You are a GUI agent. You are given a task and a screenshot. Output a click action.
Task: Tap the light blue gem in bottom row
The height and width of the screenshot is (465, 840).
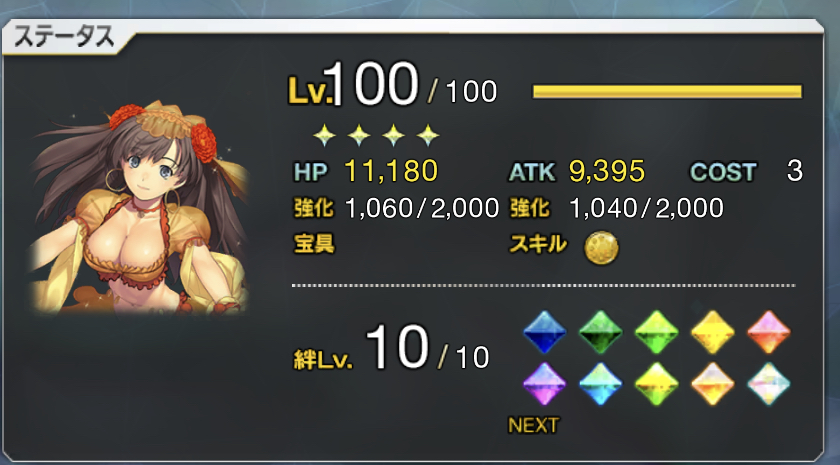tap(601, 384)
